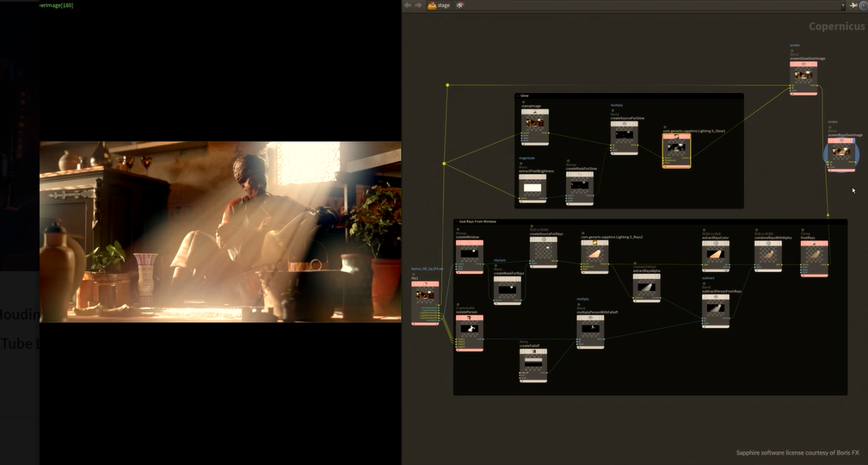Select the finalRays clamp node
The height and width of the screenshot is (465, 868).
[815, 259]
